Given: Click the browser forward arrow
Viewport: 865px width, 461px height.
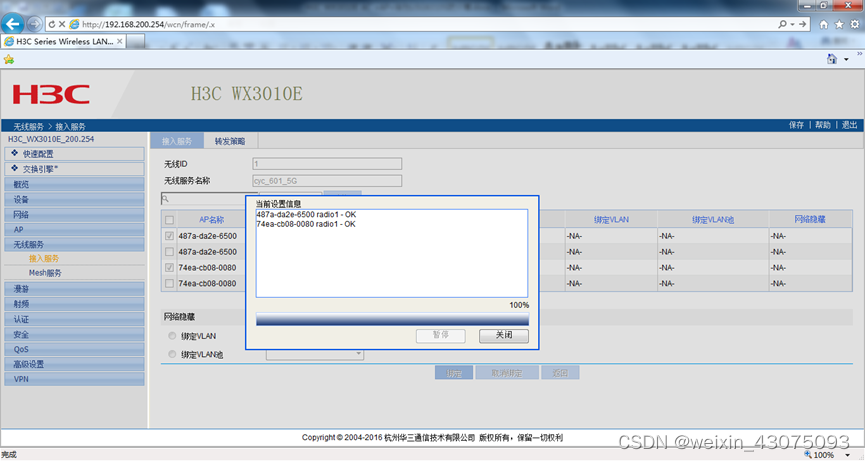Looking at the screenshot, I should pyautogui.click(x=34, y=24).
